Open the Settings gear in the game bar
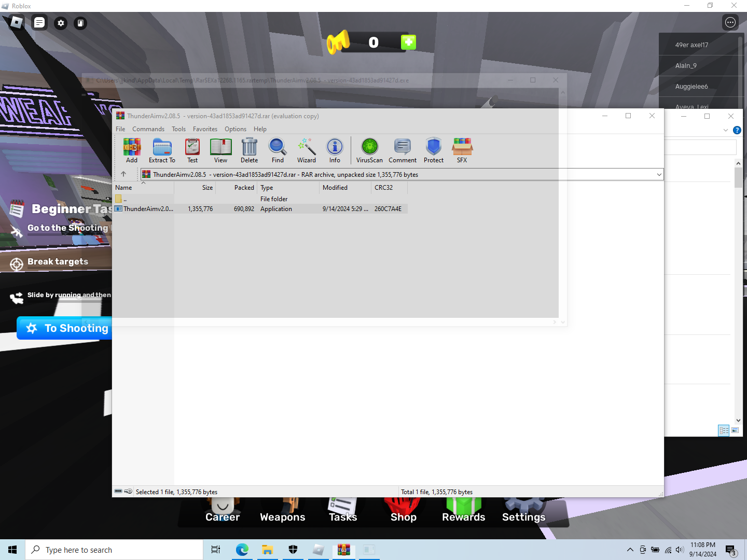The image size is (747, 560). coord(523,511)
